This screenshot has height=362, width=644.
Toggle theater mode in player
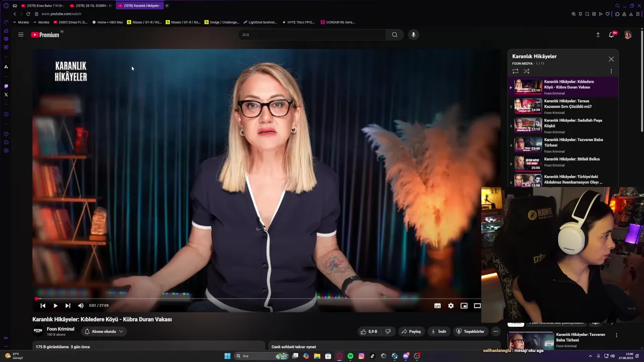click(x=477, y=306)
